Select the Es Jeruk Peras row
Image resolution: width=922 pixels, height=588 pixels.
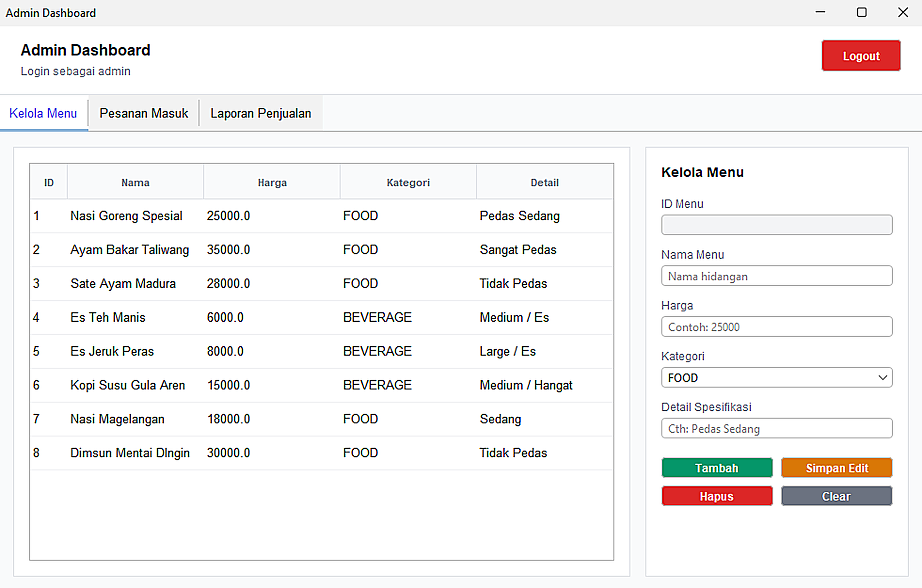coord(322,351)
